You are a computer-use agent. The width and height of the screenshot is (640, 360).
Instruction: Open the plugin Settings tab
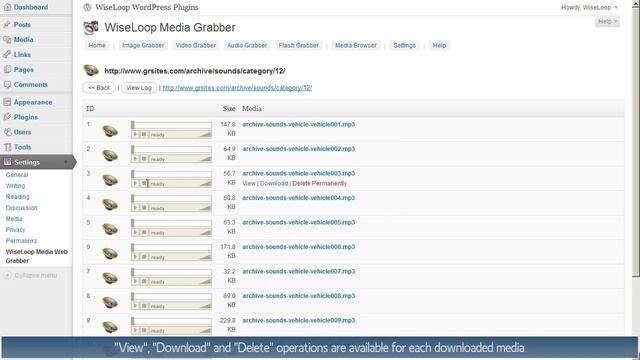click(404, 45)
